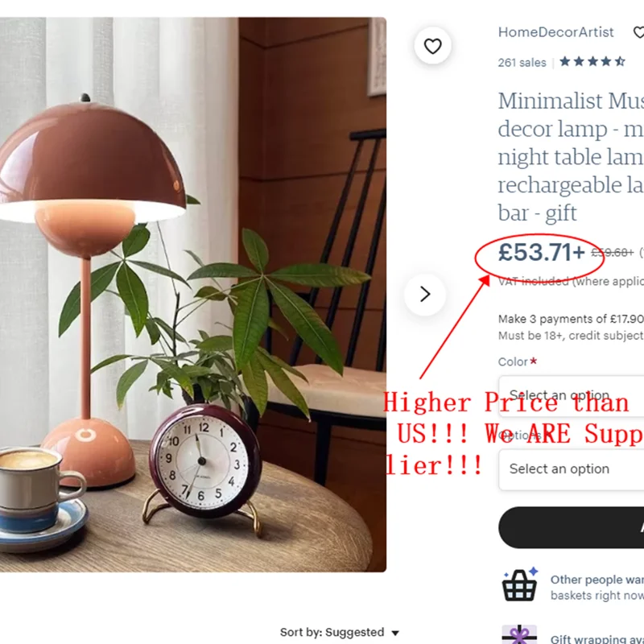Expand the Sort by: Suggested dropdown
Image resolution: width=644 pixels, height=644 pixels.
coord(339,632)
